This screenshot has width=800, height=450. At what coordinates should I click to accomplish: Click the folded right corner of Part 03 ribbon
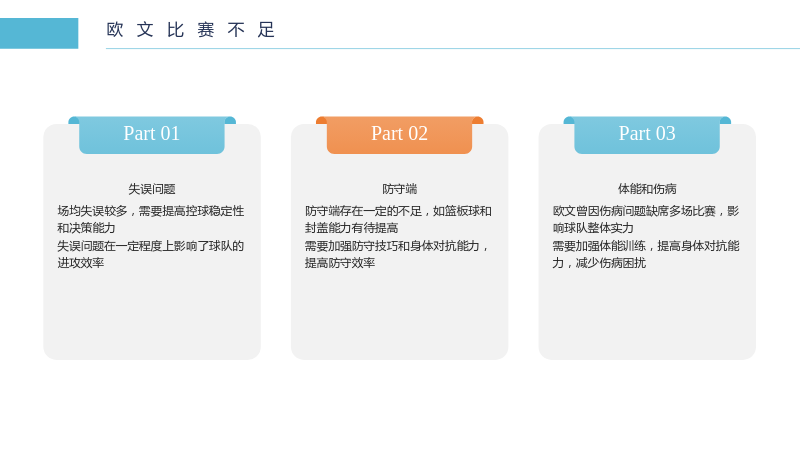click(725, 120)
